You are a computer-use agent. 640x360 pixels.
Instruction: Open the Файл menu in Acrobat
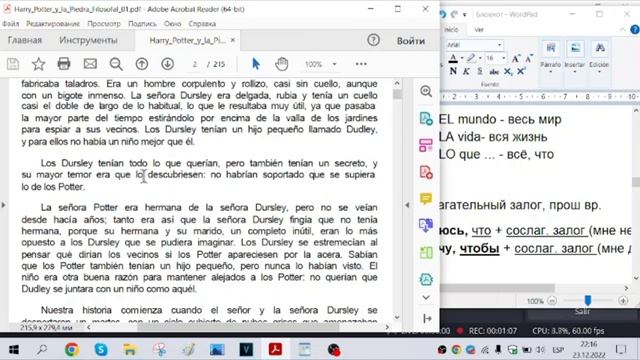tap(11, 24)
